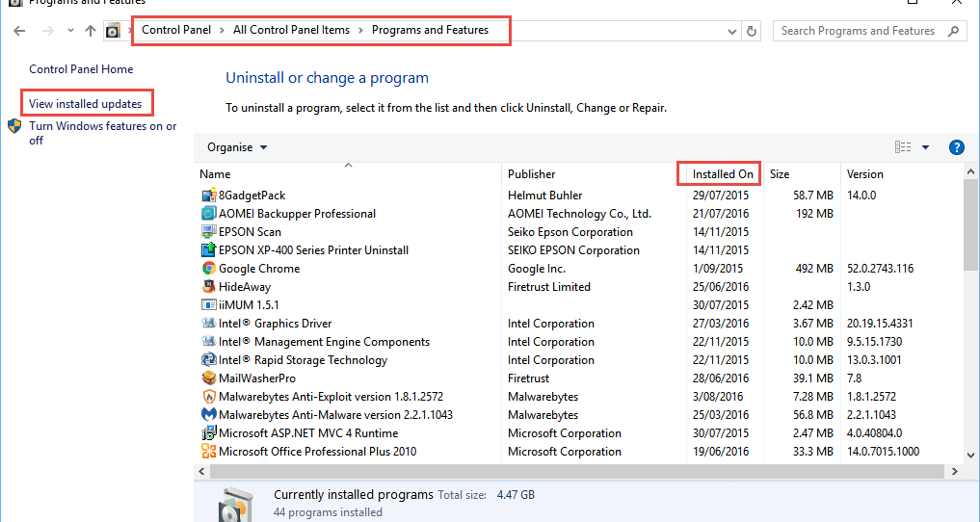Click the change view layout icon
This screenshot has height=522, width=980.
(x=903, y=146)
